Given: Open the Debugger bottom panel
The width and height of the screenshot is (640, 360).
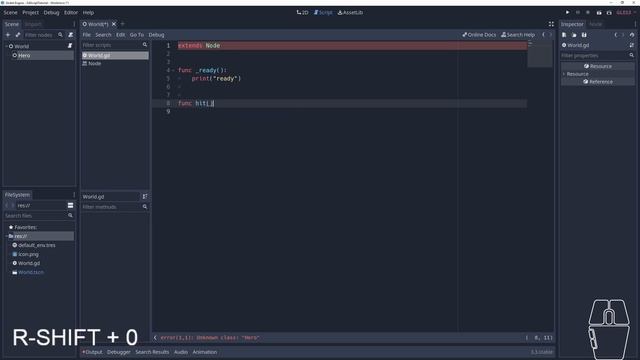Looking at the screenshot, I should (119, 352).
